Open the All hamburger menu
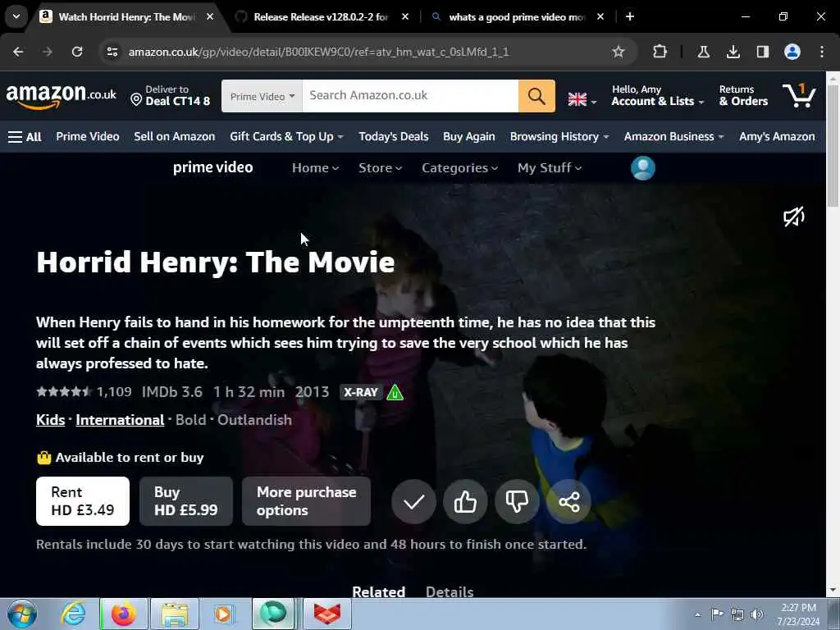 click(x=25, y=137)
